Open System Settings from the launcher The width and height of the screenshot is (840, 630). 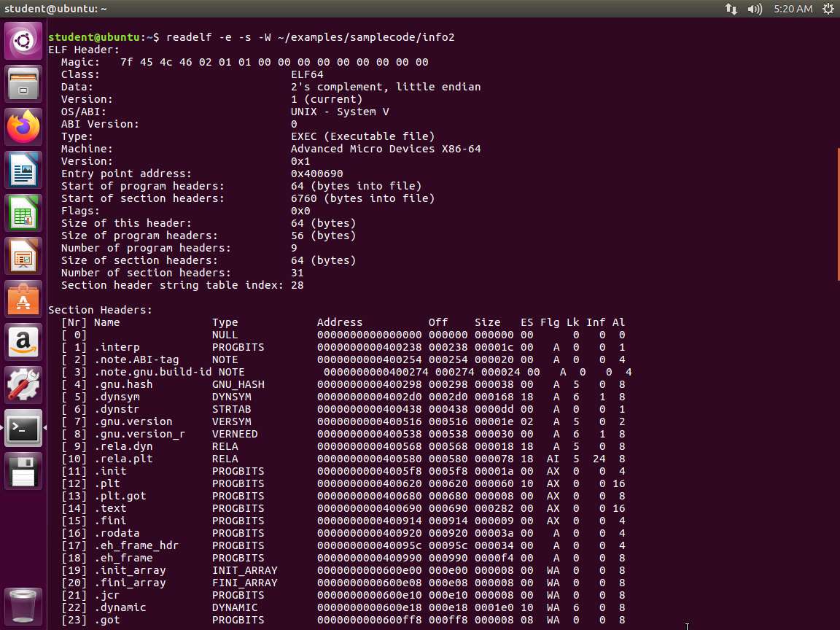(23, 385)
